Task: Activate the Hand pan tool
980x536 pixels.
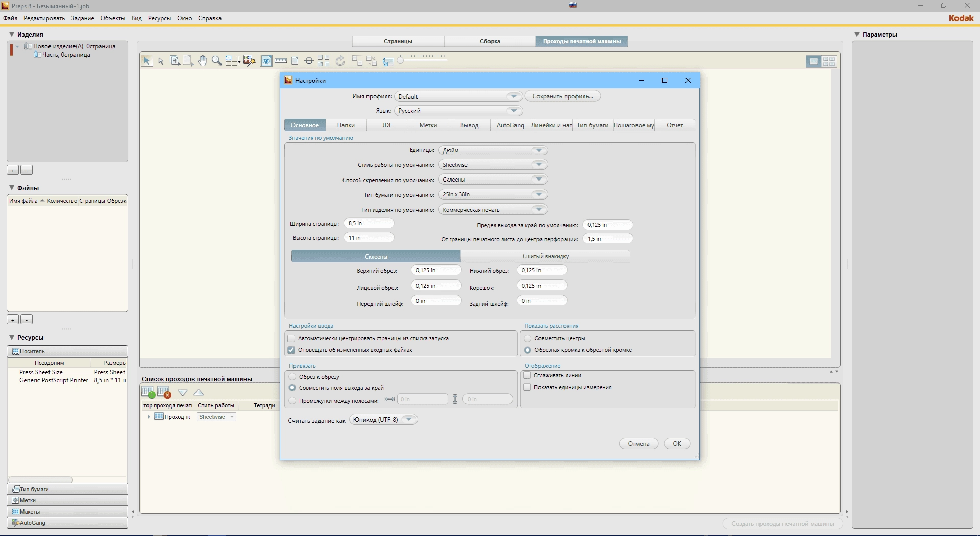Action: click(x=203, y=61)
